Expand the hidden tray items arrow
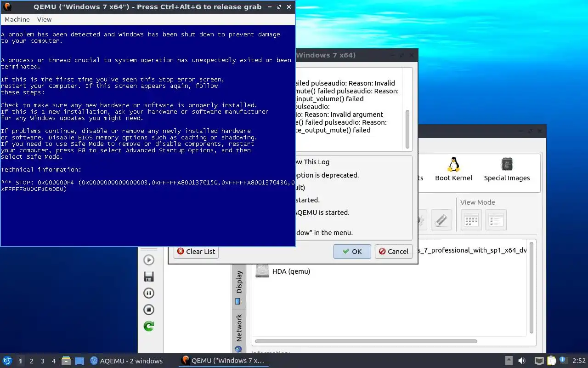Screen dimensions: 588x368 (x=509, y=361)
